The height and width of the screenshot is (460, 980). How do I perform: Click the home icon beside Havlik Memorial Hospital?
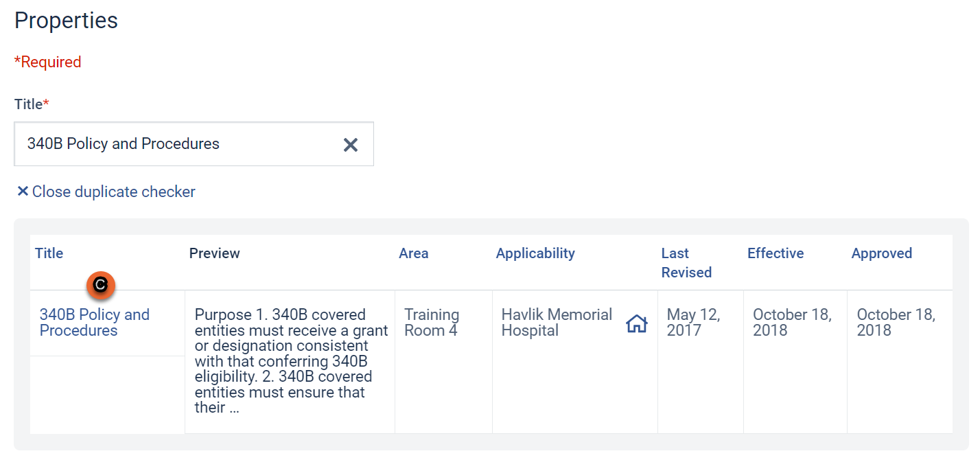637,323
